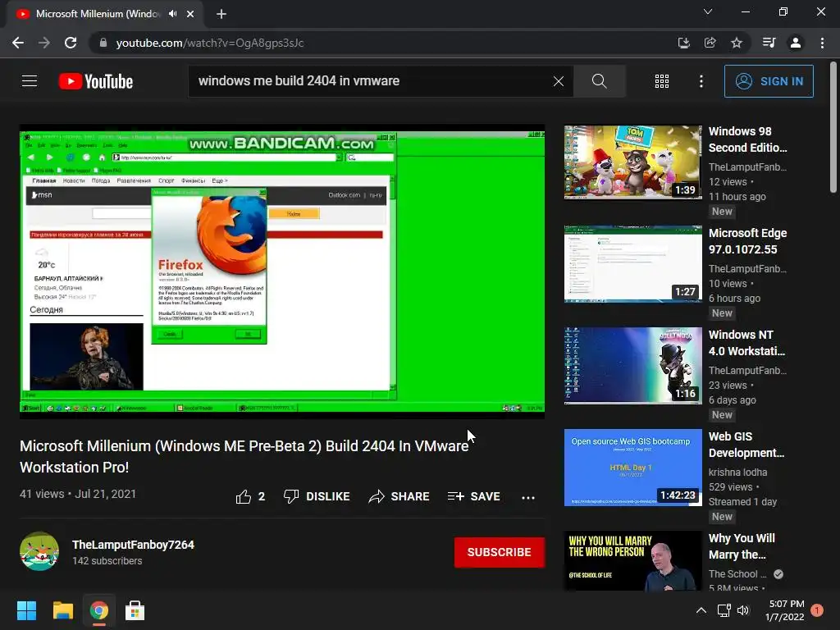Open Chrome media controls
The image size is (840, 630).
(x=769, y=43)
